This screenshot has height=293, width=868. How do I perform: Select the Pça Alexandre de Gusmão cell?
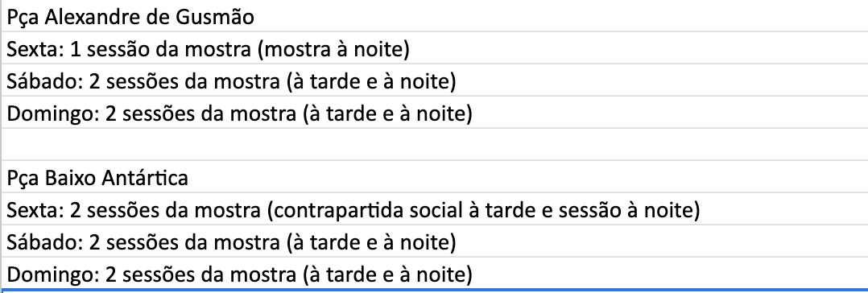coord(434,16)
